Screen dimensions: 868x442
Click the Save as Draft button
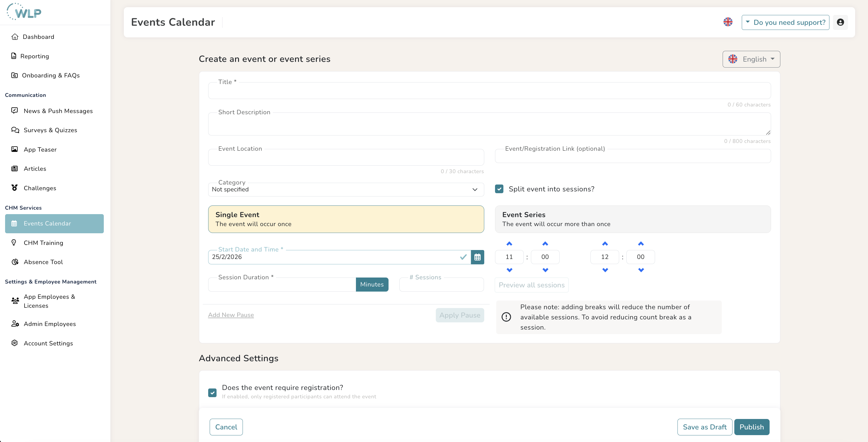point(705,427)
